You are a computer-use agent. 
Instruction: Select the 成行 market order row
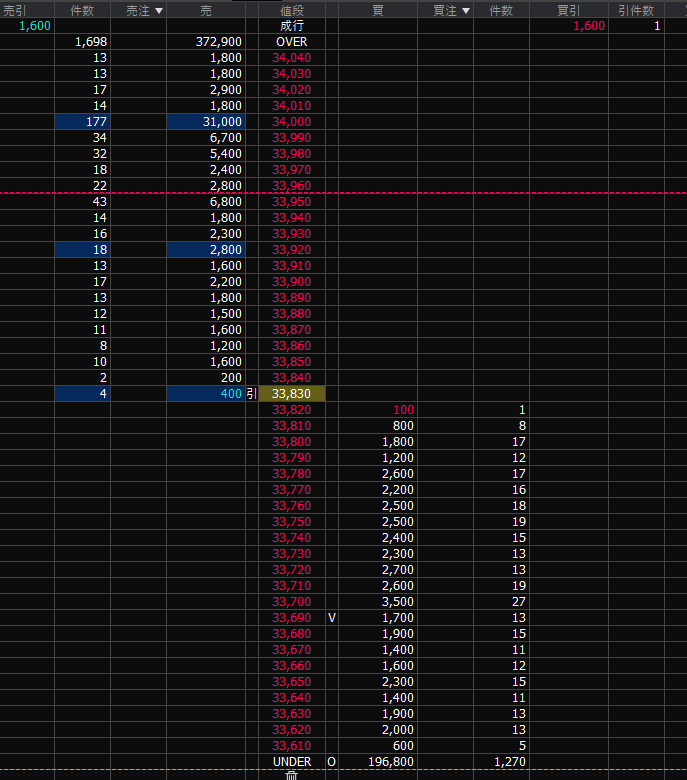pos(291,26)
